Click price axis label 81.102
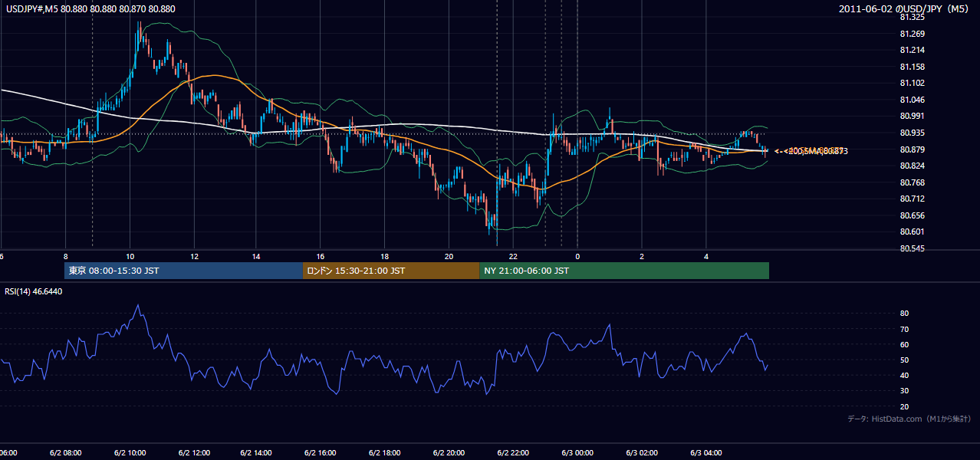 [913, 84]
